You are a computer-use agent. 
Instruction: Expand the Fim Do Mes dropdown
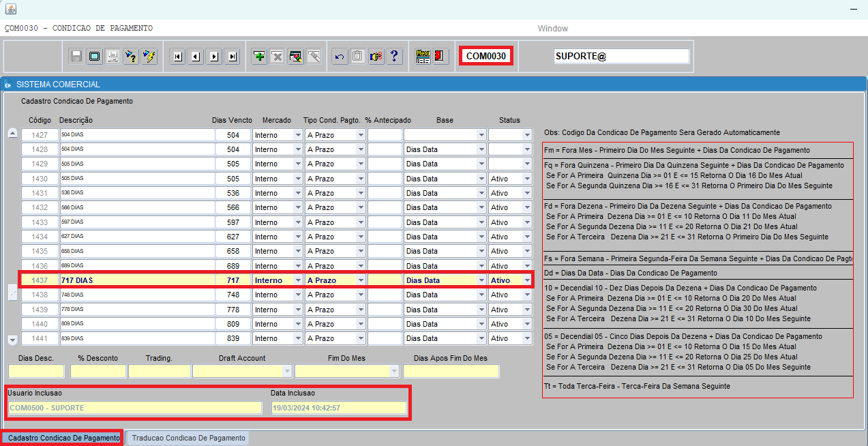coord(393,371)
